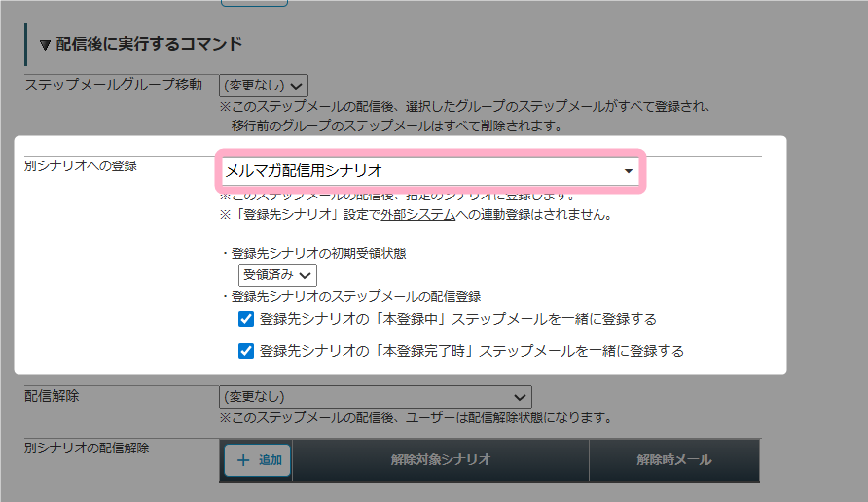Screen dimensions: 868x502
Task: Click the chevron arrow on the 受領済み select
Action: click(x=307, y=275)
